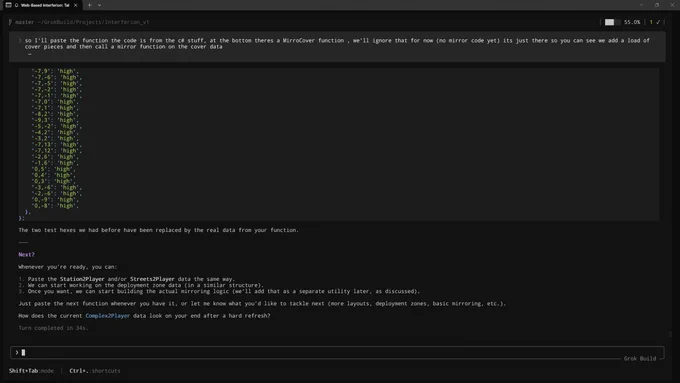Open the new-tab profile dropdown arrow
This screenshot has height=383, width=680.
(99, 5)
